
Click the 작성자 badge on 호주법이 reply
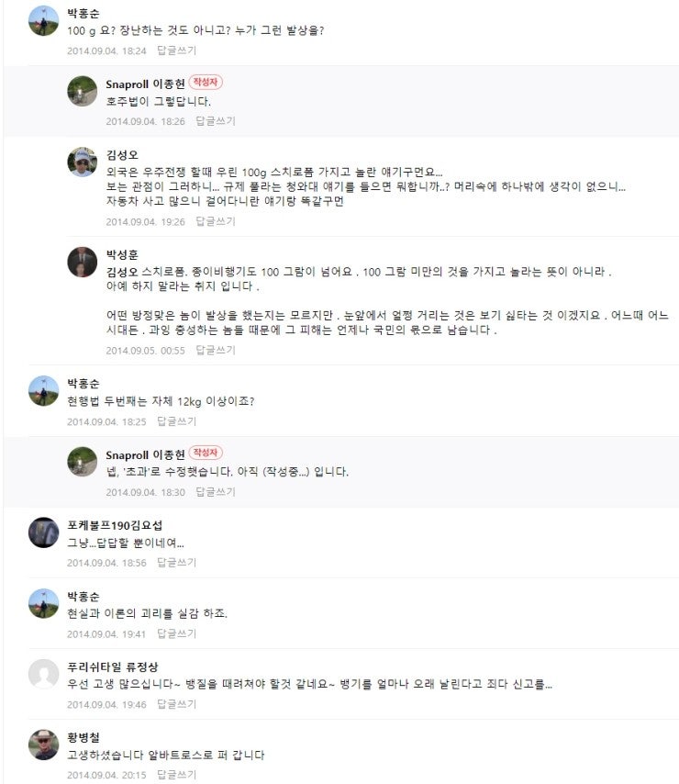[206, 82]
